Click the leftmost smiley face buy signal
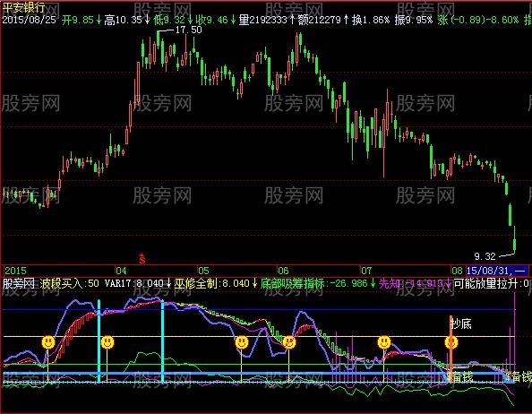 tap(48, 342)
